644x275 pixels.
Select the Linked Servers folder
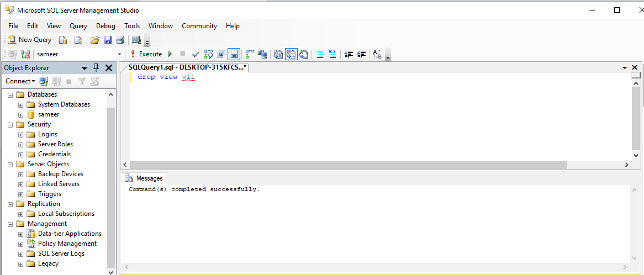pyautogui.click(x=59, y=184)
